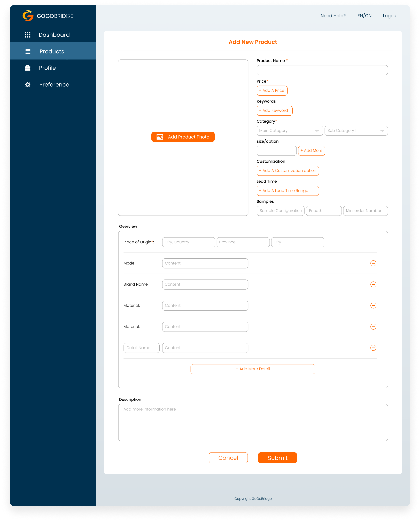Image resolution: width=420 pixels, height=521 pixels.
Task: Click Add More Detail button
Action: pos(253,369)
